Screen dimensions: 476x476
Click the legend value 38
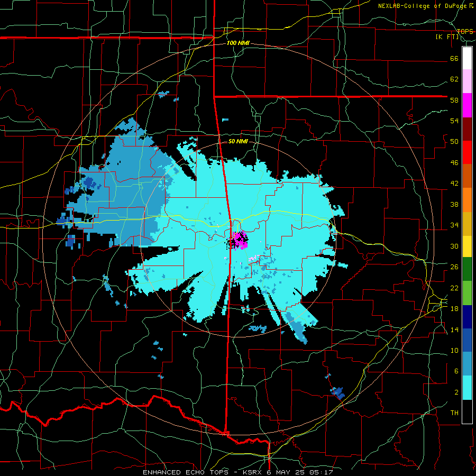tap(454, 204)
